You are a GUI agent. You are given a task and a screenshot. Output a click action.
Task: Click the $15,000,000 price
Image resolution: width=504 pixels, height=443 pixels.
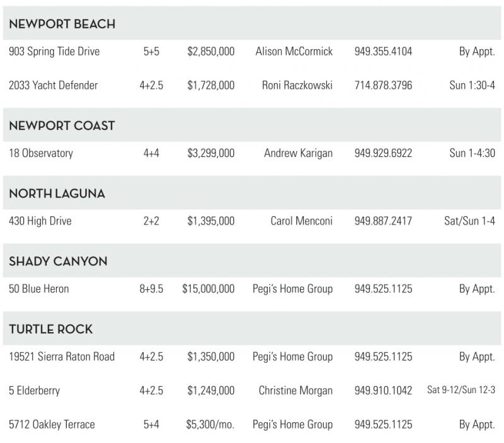(208, 289)
